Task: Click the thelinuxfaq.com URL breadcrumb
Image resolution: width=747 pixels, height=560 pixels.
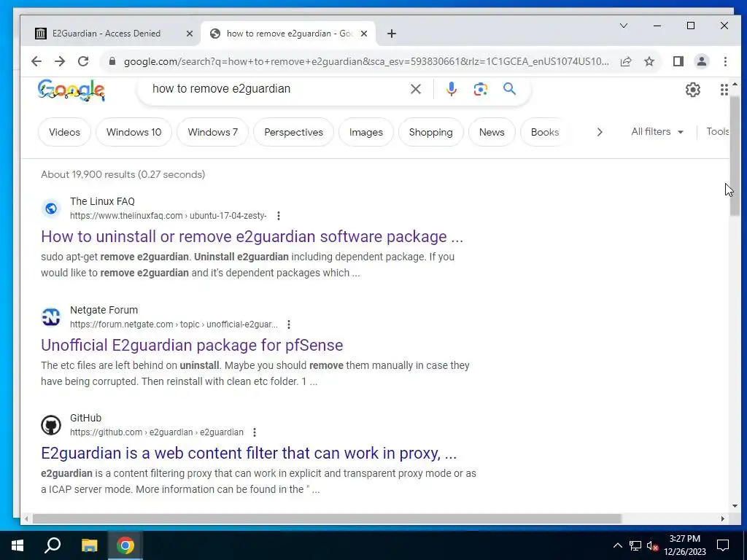Action: pyautogui.click(x=169, y=216)
